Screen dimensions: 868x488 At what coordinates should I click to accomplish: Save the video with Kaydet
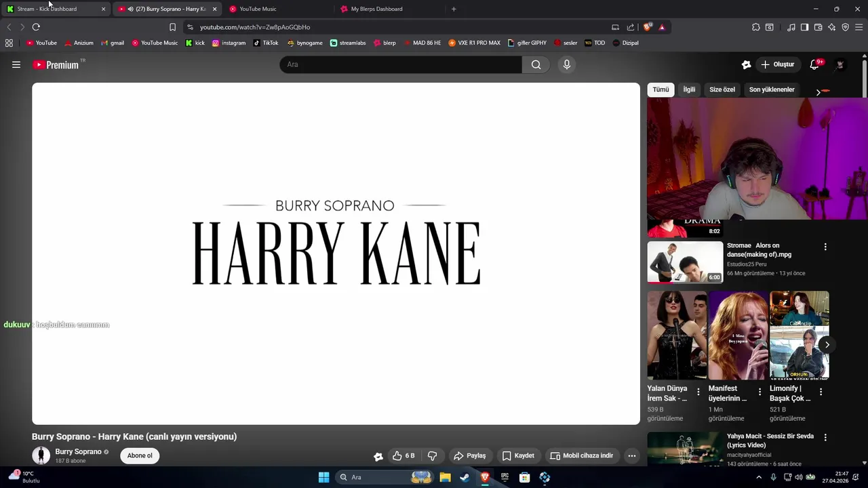(519, 455)
